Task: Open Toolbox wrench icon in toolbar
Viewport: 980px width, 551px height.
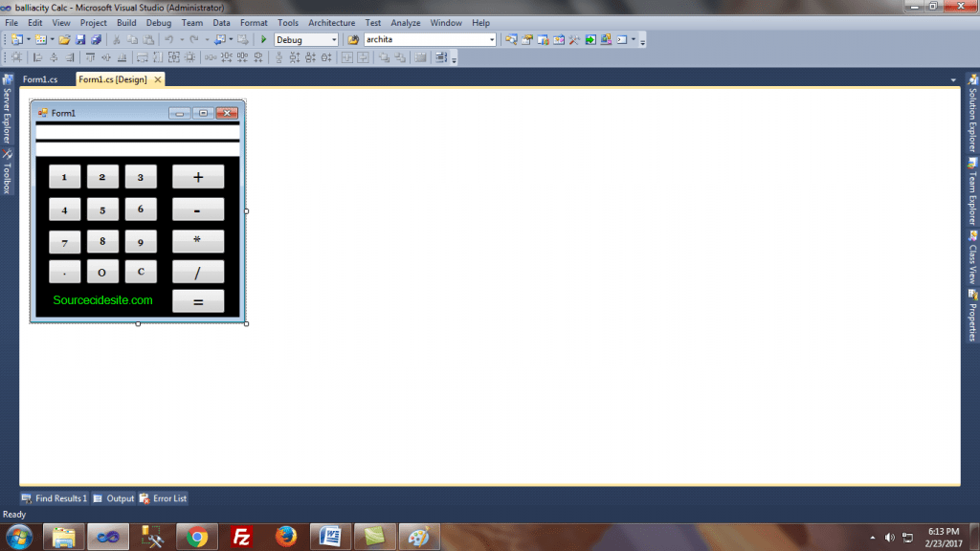Action: (573, 40)
